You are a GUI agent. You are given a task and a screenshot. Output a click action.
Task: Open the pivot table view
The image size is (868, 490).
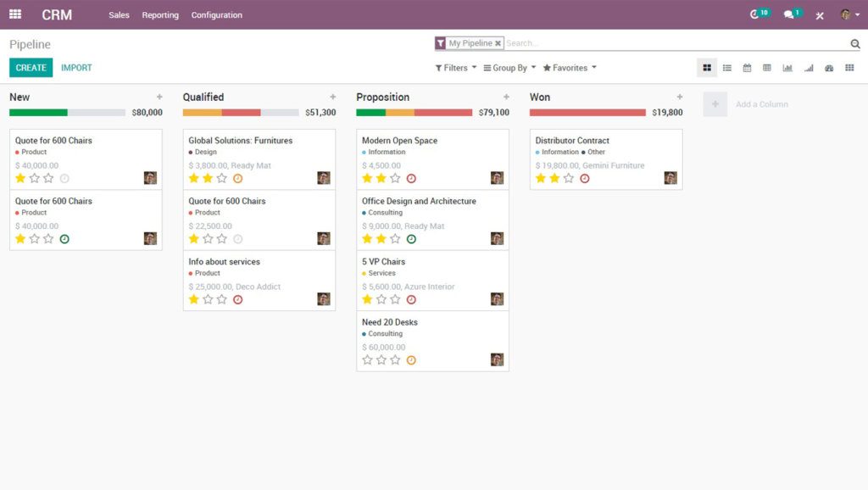pos(767,67)
